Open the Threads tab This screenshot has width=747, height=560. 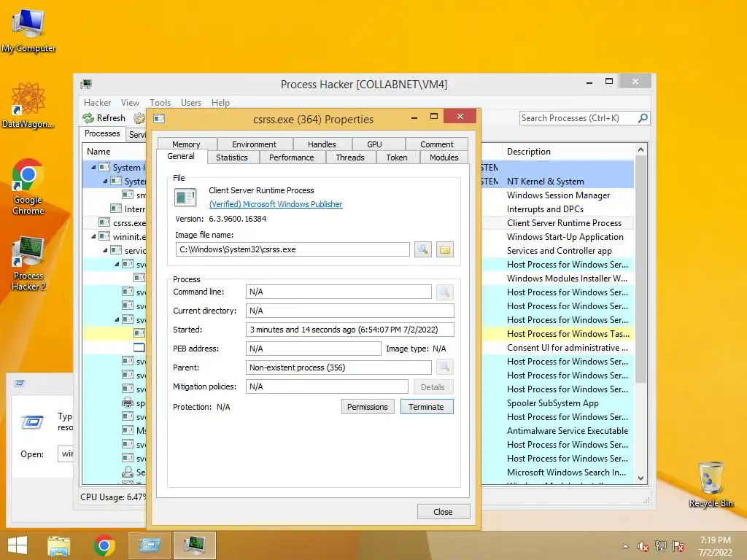[350, 157]
